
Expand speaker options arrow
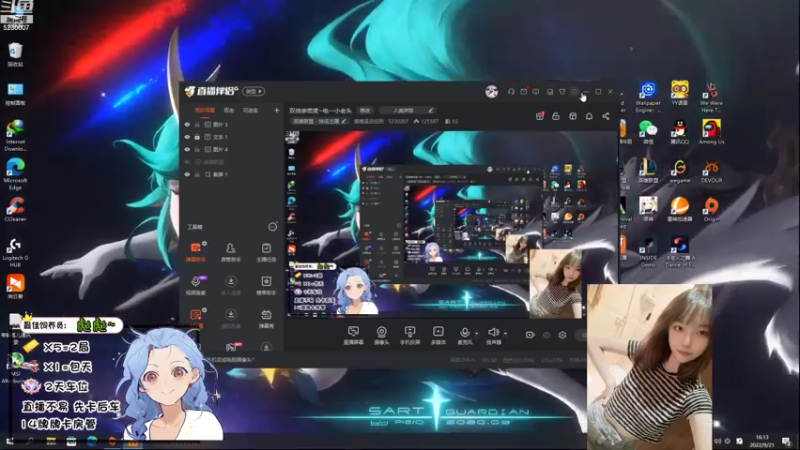click(x=506, y=333)
